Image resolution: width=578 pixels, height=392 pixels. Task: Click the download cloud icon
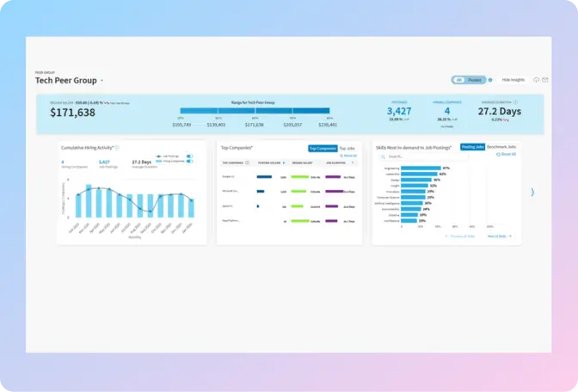(537, 80)
